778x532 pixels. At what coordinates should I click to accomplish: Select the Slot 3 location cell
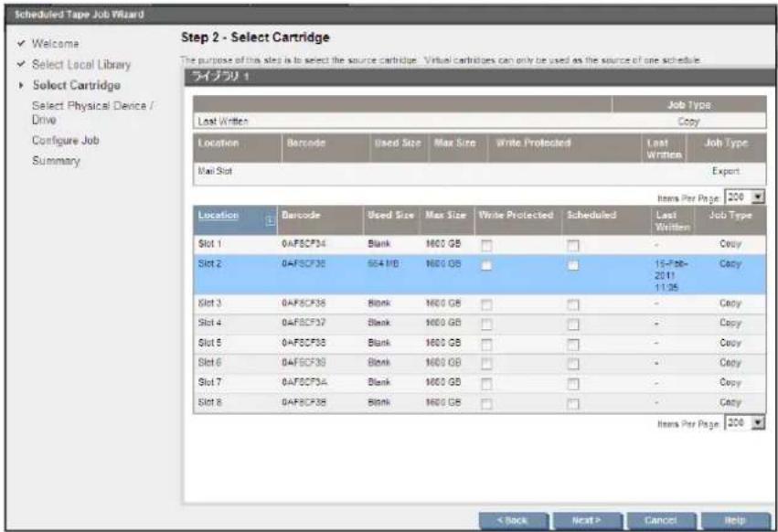coord(210,303)
